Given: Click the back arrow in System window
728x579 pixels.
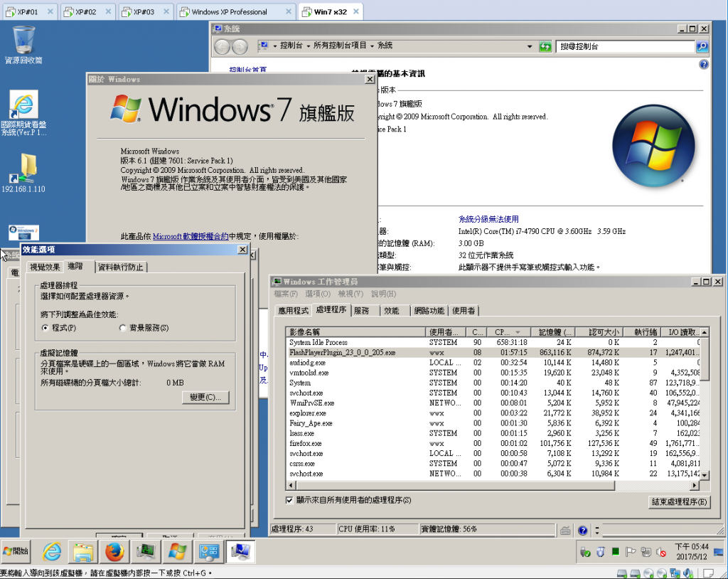Looking at the screenshot, I should coord(222,46).
